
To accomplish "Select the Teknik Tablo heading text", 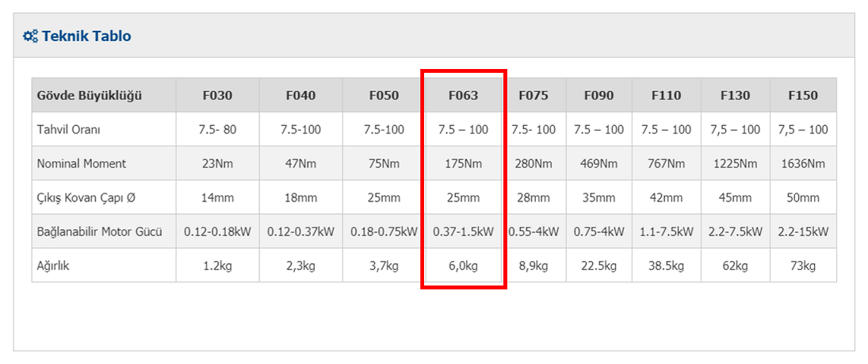I will coord(86,36).
